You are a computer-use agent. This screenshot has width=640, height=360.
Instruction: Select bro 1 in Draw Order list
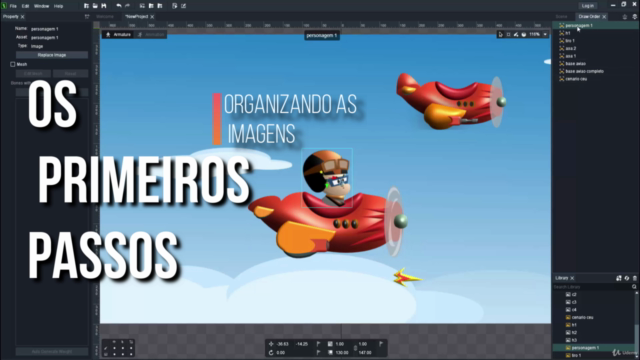click(595, 41)
